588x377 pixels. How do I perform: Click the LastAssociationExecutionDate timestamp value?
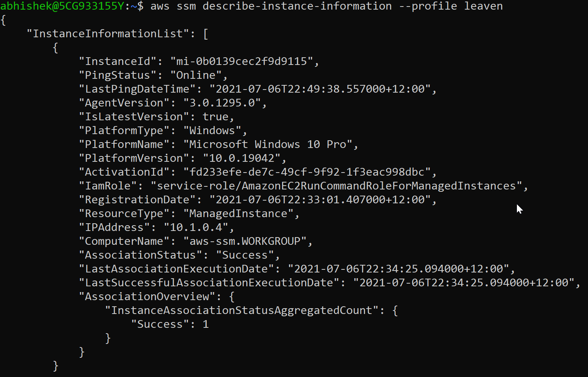point(398,269)
